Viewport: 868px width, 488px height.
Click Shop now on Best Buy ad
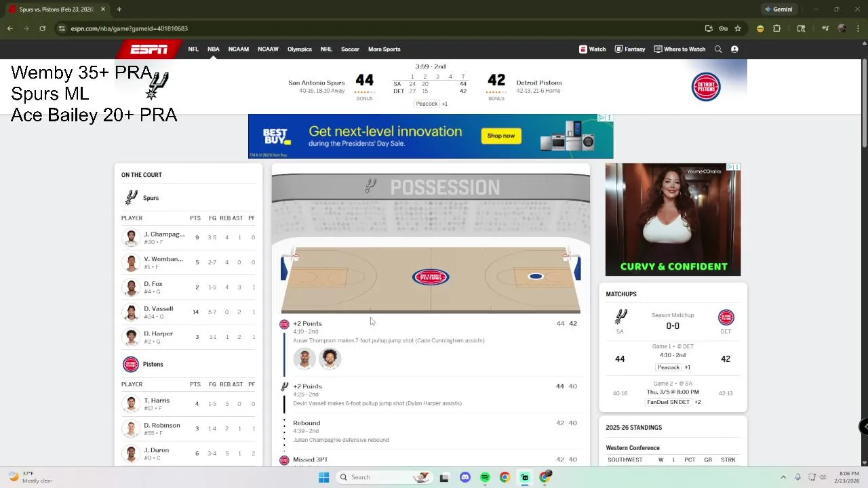pyautogui.click(x=501, y=136)
